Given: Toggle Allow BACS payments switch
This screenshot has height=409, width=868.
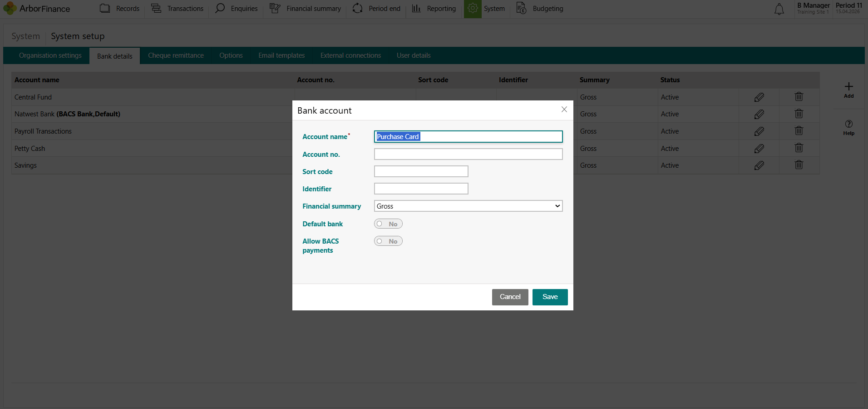Looking at the screenshot, I should pos(388,241).
